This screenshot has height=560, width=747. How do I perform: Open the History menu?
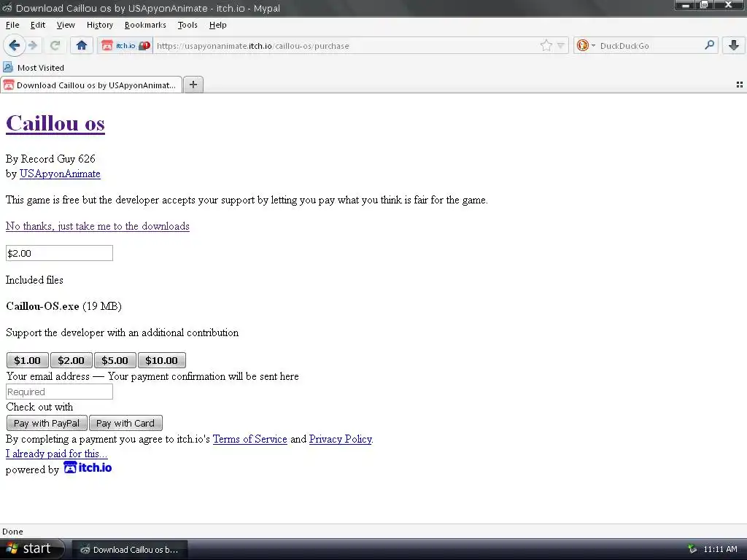coord(99,25)
